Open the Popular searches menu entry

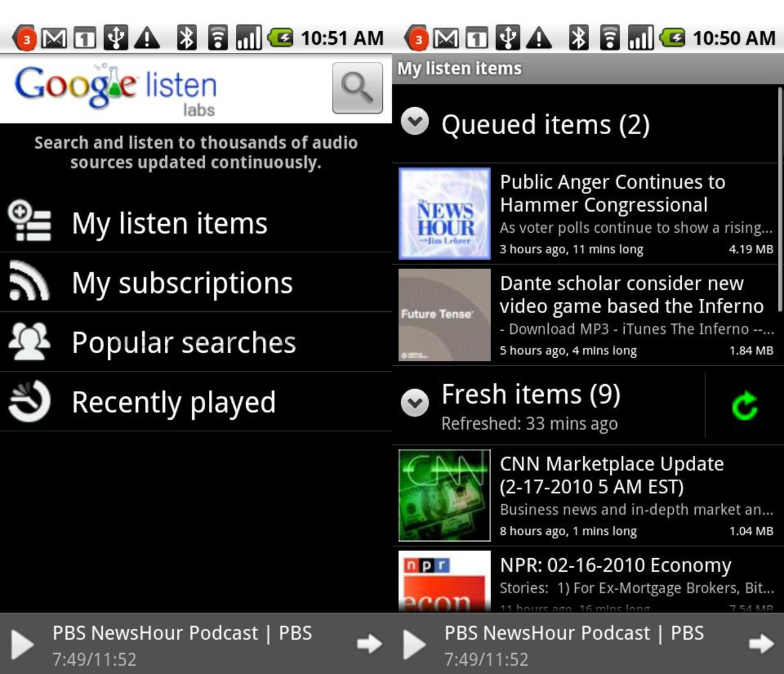(183, 342)
